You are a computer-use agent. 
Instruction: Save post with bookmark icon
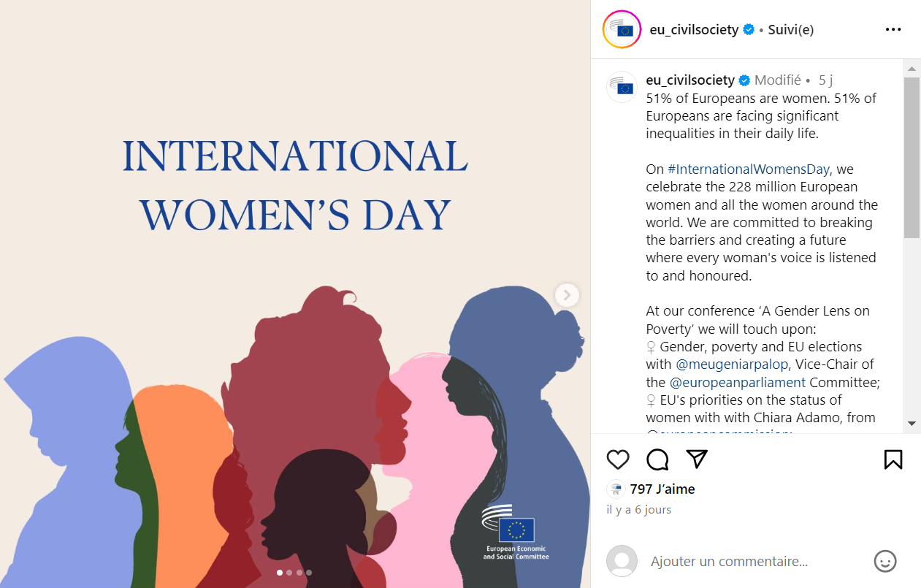[893, 459]
